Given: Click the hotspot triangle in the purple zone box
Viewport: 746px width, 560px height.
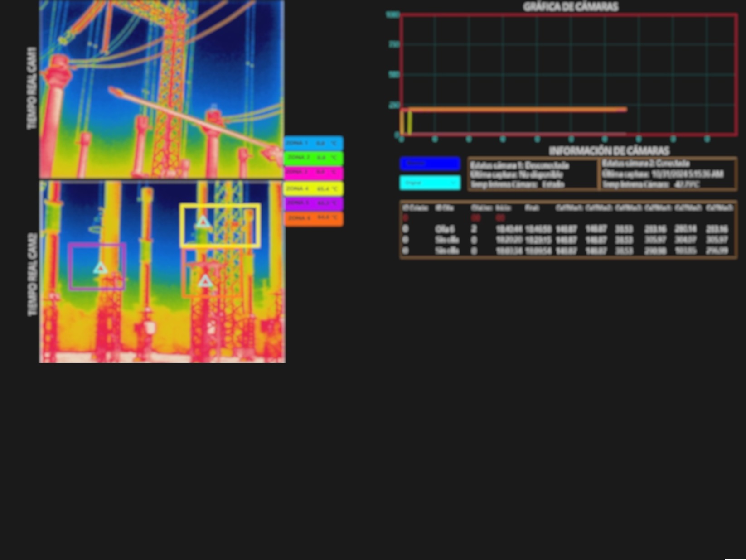Looking at the screenshot, I should point(101,268).
